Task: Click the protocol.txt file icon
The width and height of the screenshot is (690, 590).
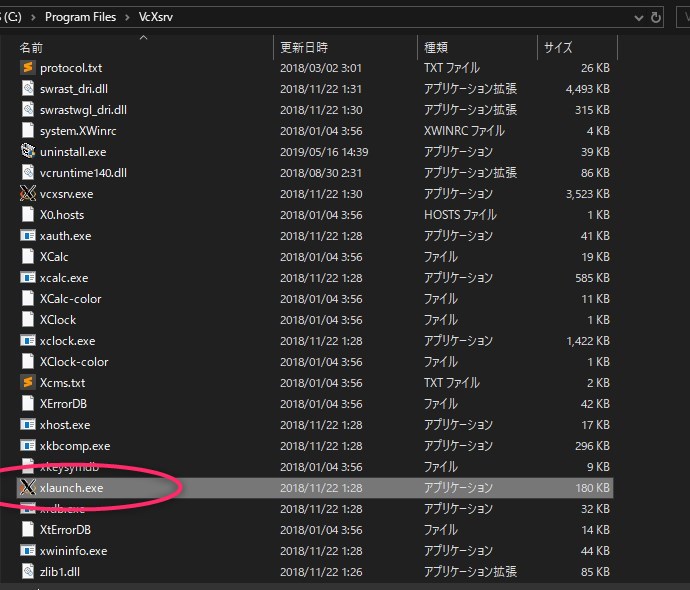Action: [x=28, y=68]
